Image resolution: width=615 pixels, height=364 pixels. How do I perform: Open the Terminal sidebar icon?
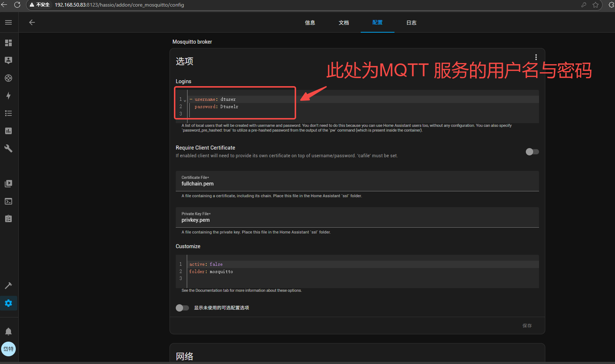coord(8,201)
